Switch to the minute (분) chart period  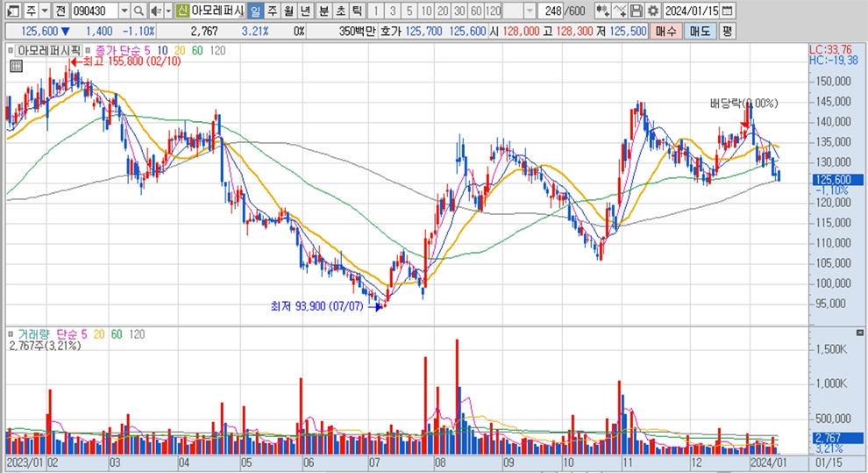tap(324, 11)
